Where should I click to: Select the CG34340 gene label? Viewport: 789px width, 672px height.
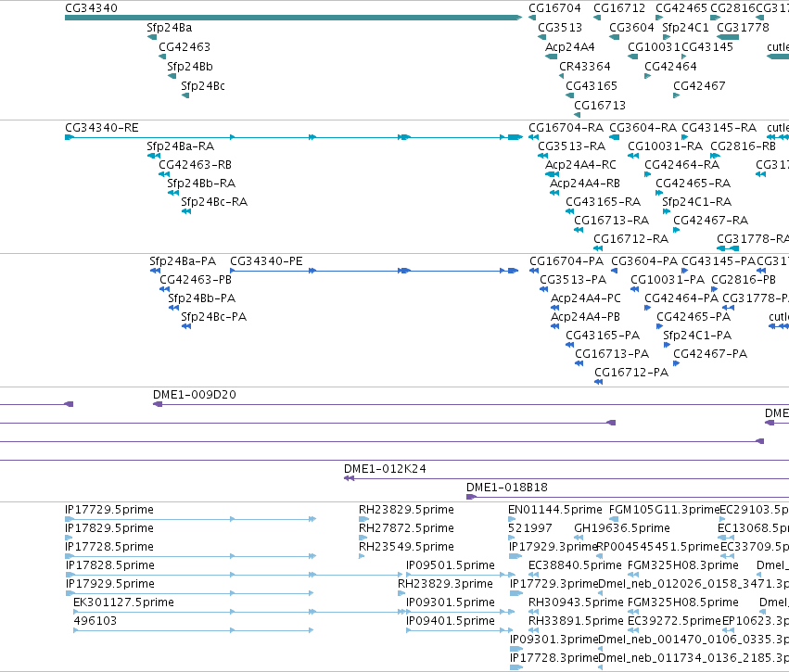coord(91,8)
